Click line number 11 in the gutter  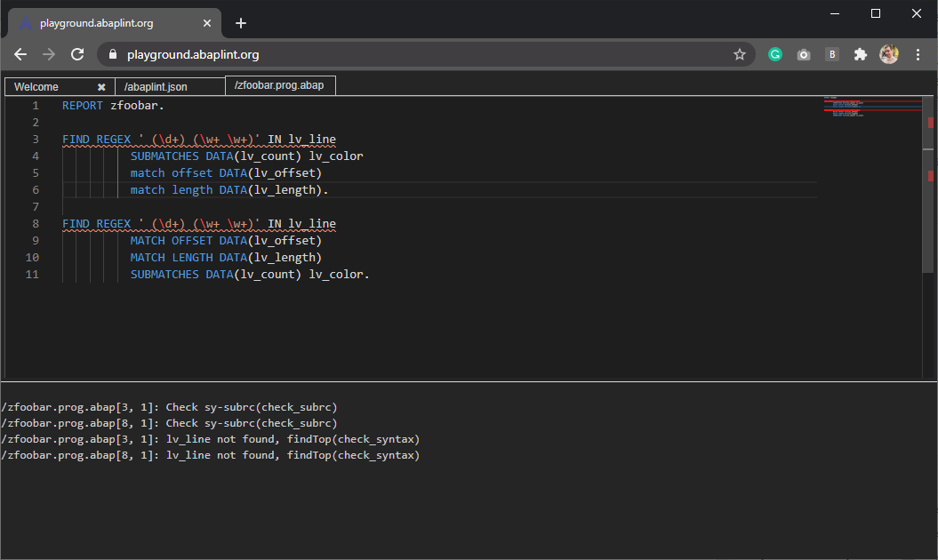32,275
